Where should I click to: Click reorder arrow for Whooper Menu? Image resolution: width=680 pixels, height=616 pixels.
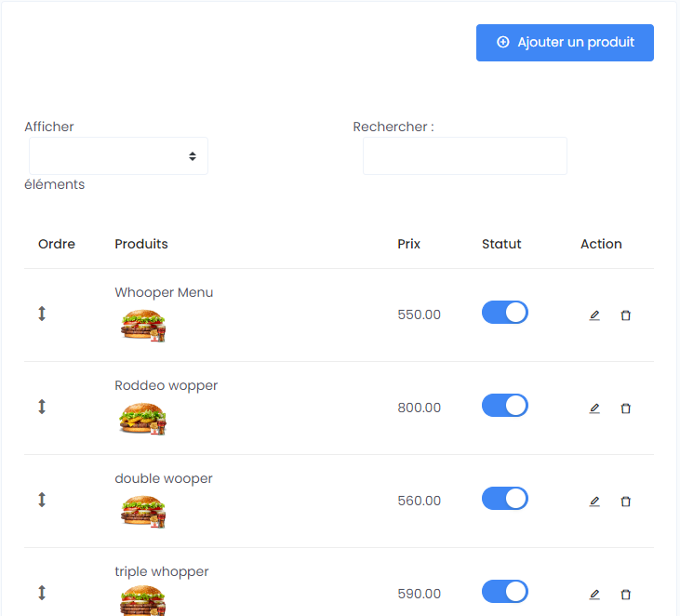[42, 314]
